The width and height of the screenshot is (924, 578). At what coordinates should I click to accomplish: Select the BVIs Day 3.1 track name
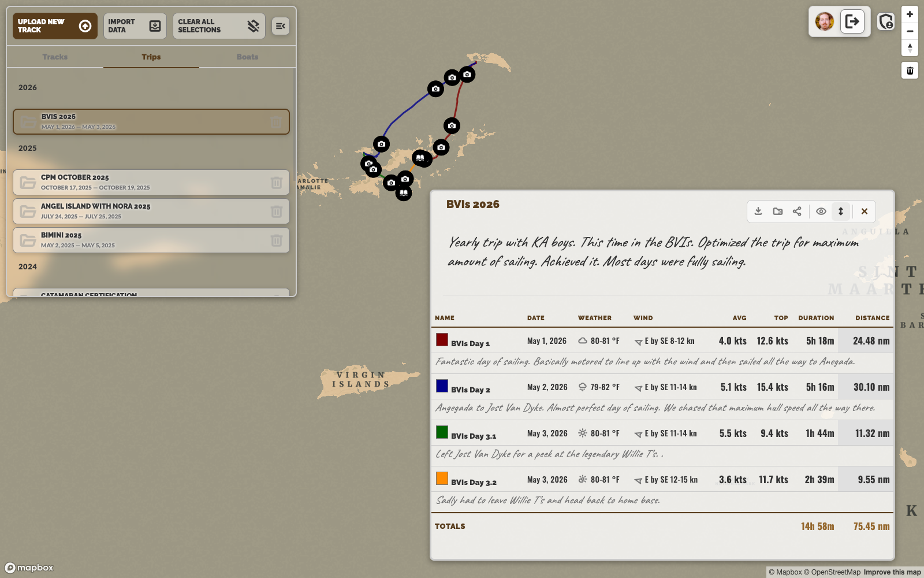click(474, 436)
